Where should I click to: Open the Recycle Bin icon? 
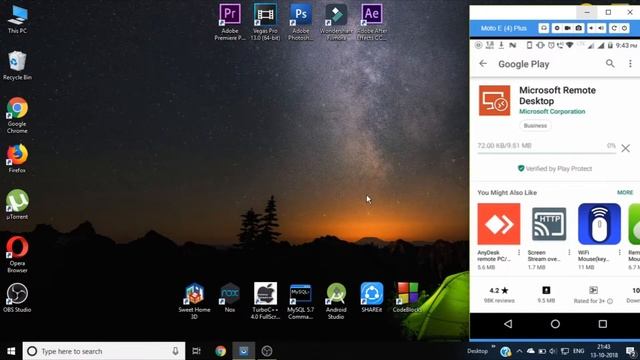[x=17, y=65]
